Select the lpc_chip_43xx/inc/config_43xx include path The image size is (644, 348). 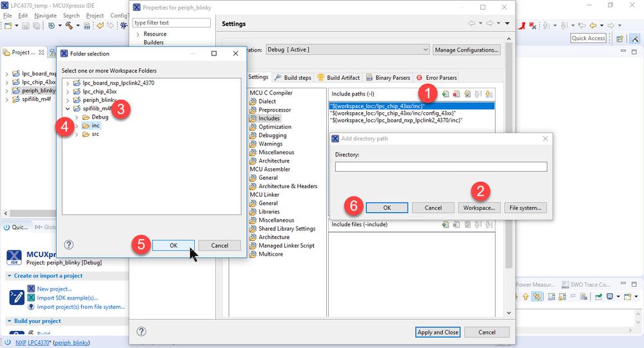click(393, 113)
